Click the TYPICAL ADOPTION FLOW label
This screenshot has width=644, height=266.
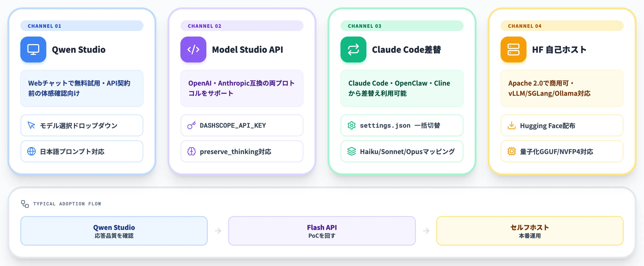67,204
